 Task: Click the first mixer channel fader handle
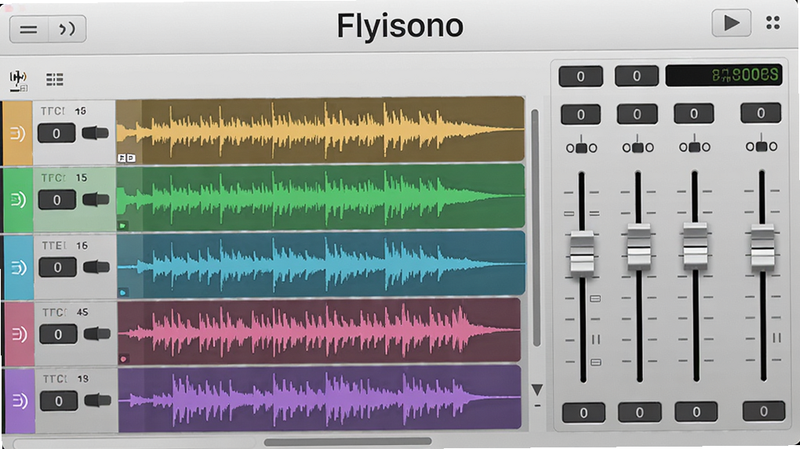pyautogui.click(x=582, y=254)
